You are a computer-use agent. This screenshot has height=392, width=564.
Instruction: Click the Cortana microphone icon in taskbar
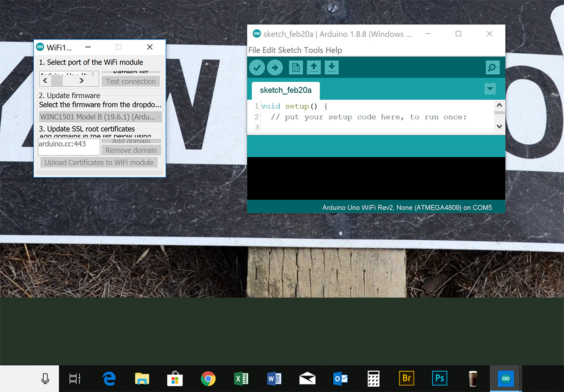coord(46,378)
